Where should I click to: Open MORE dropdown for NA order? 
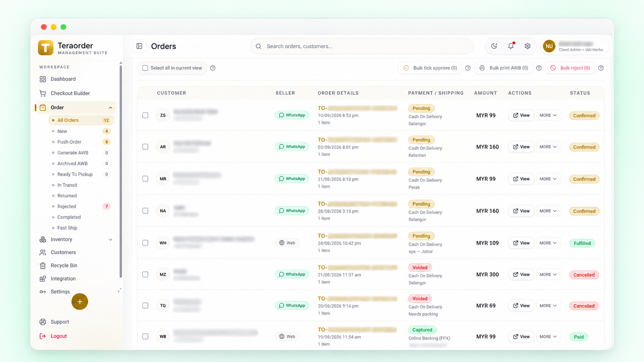pyautogui.click(x=548, y=211)
